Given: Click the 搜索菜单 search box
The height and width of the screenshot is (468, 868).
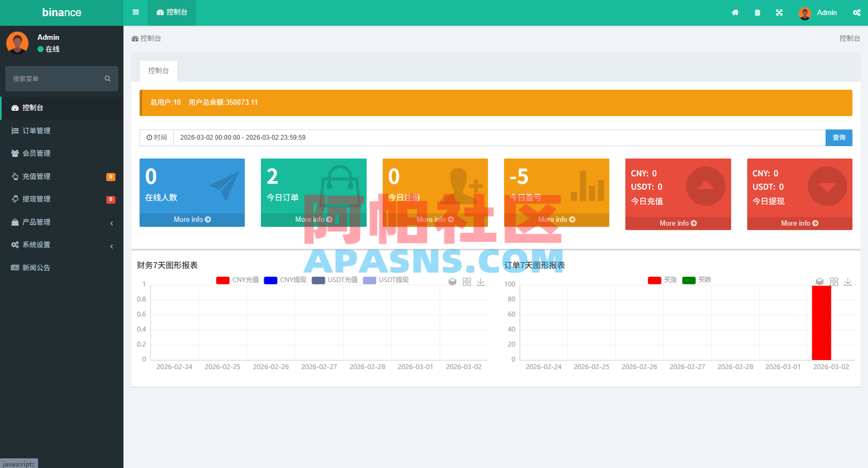Looking at the screenshot, I should coord(62,78).
